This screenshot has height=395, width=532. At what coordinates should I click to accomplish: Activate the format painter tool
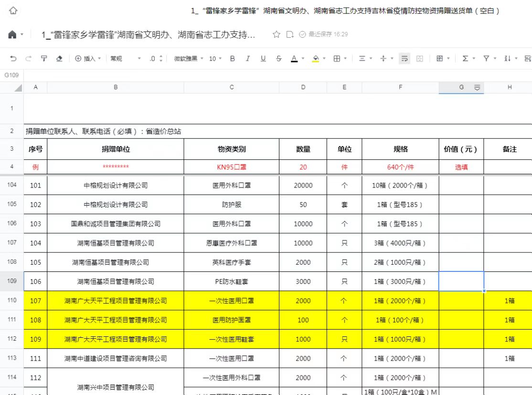[44, 58]
